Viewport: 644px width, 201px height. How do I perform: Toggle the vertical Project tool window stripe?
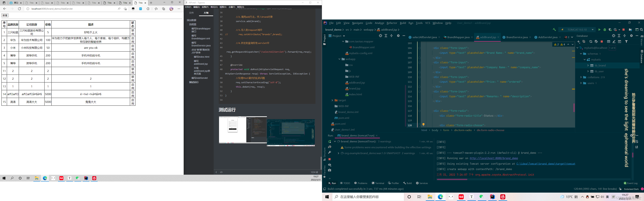click(x=325, y=40)
